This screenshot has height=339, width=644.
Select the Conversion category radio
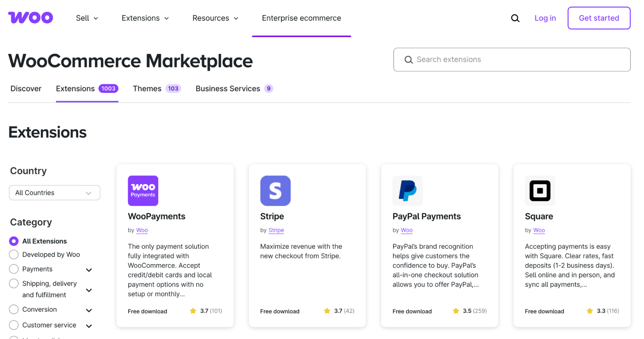(14, 309)
